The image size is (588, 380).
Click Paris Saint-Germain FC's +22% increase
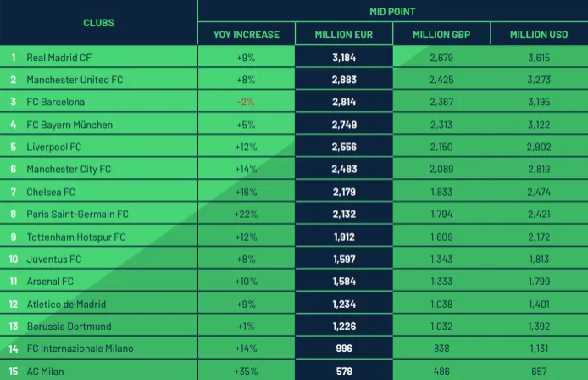tap(246, 215)
